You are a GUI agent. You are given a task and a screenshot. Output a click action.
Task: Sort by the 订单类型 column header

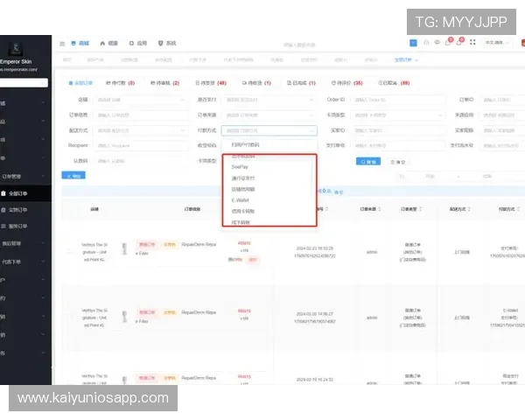411,209
